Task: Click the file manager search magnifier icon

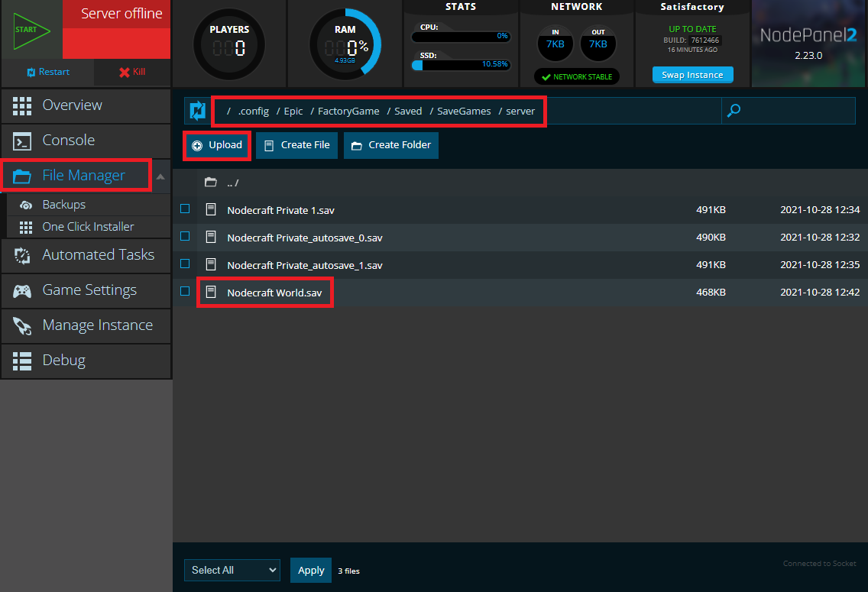Action: (734, 111)
